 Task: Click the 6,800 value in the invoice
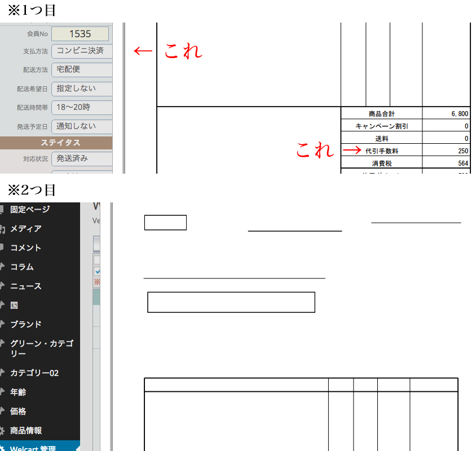[x=460, y=114]
